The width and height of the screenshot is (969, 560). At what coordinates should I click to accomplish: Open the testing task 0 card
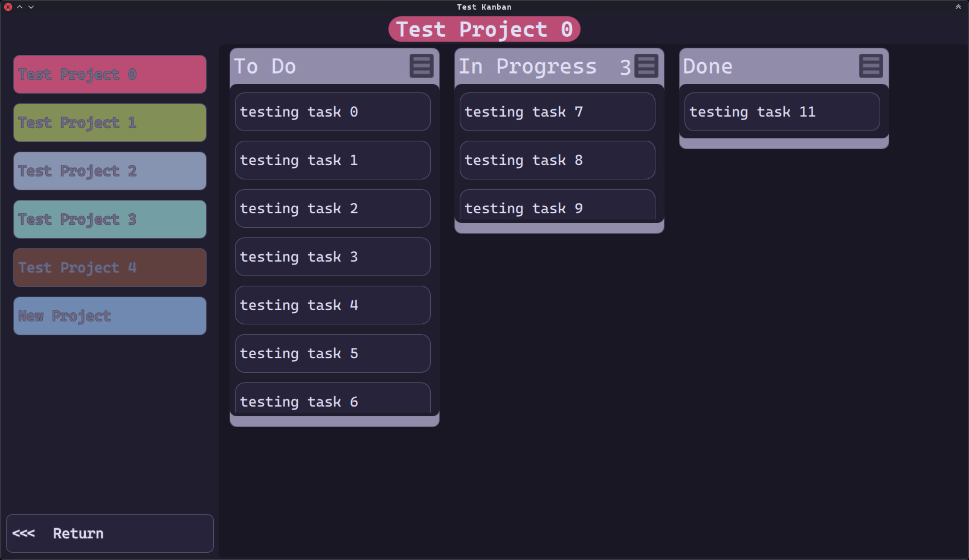332,112
